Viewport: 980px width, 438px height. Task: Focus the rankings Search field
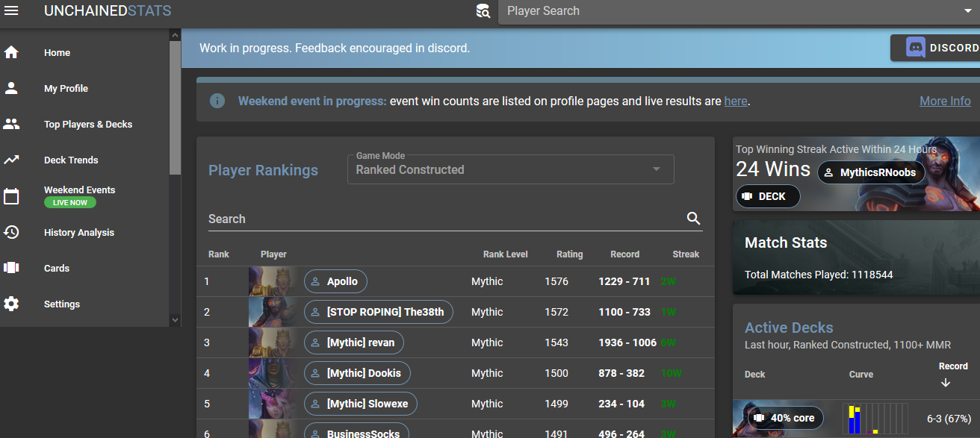445,219
